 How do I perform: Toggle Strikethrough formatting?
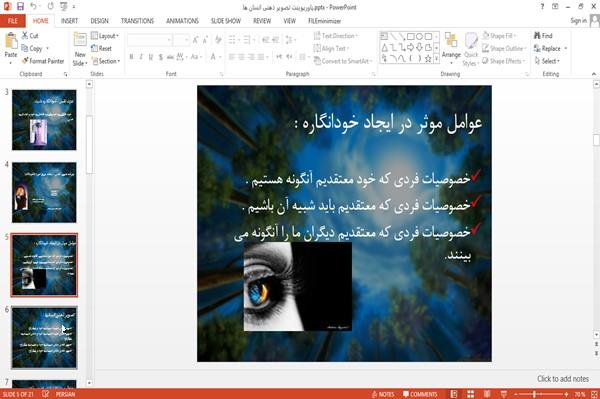170,57
